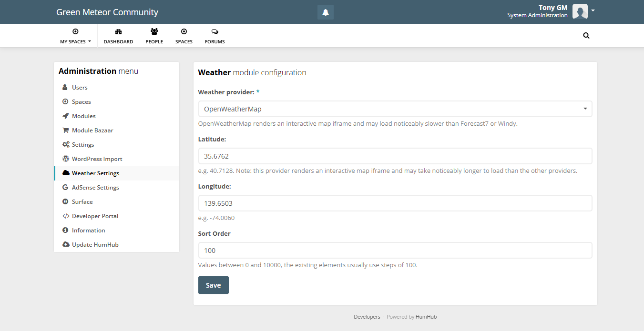Screen dimensions: 644x331
Task: Click the Forums chat bubbles icon
Action: click(x=215, y=32)
